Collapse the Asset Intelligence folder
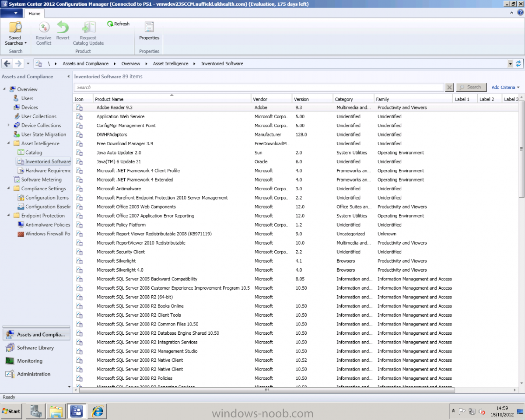The image size is (525, 420). (x=8, y=143)
